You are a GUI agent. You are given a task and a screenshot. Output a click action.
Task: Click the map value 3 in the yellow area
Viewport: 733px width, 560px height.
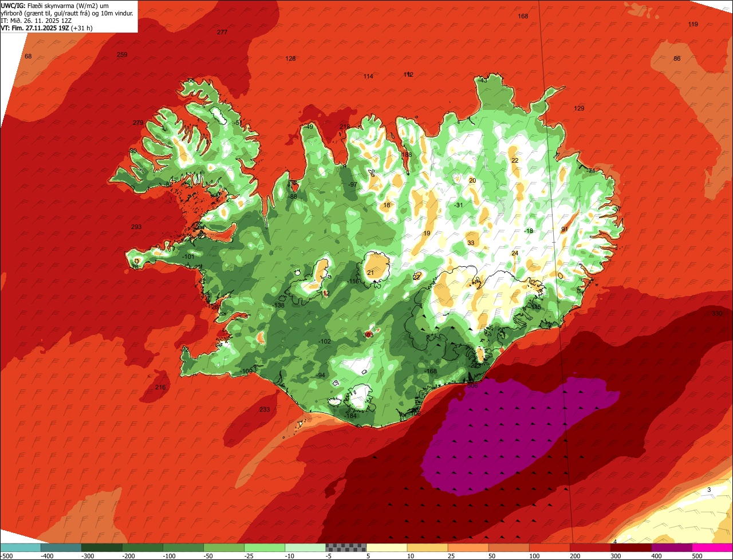click(x=709, y=489)
